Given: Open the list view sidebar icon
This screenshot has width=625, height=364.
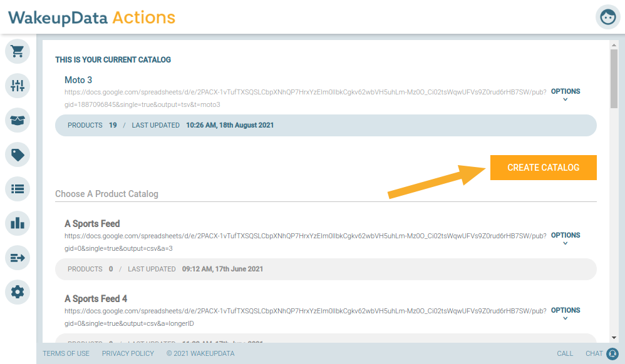Looking at the screenshot, I should [18, 189].
